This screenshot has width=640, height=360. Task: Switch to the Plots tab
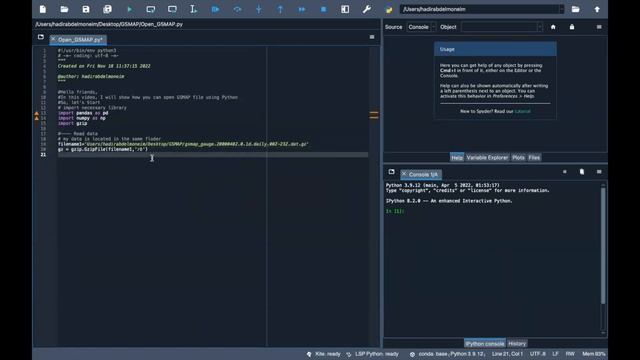click(518, 158)
